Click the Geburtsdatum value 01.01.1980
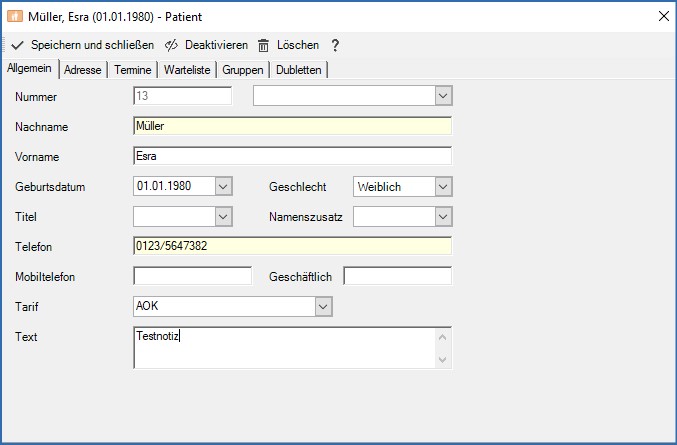This screenshot has height=445, width=677. [x=164, y=186]
